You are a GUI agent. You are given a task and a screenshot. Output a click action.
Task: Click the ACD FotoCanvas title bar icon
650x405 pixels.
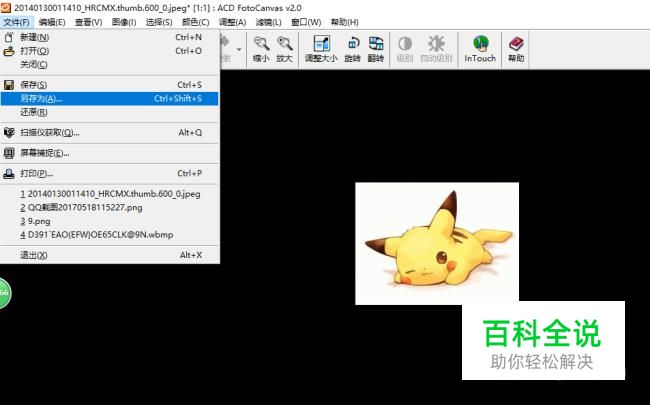(x=6, y=7)
